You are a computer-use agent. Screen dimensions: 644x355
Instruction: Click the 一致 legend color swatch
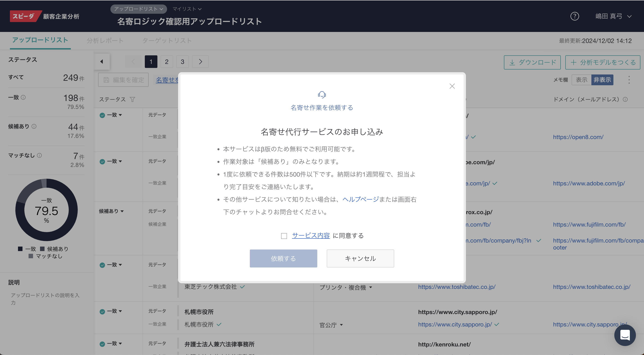point(20,249)
